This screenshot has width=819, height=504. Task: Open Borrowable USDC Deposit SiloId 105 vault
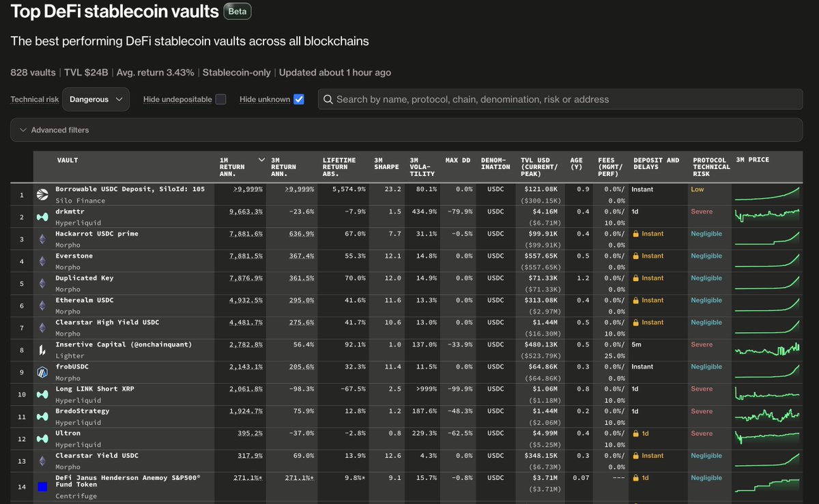(130, 189)
